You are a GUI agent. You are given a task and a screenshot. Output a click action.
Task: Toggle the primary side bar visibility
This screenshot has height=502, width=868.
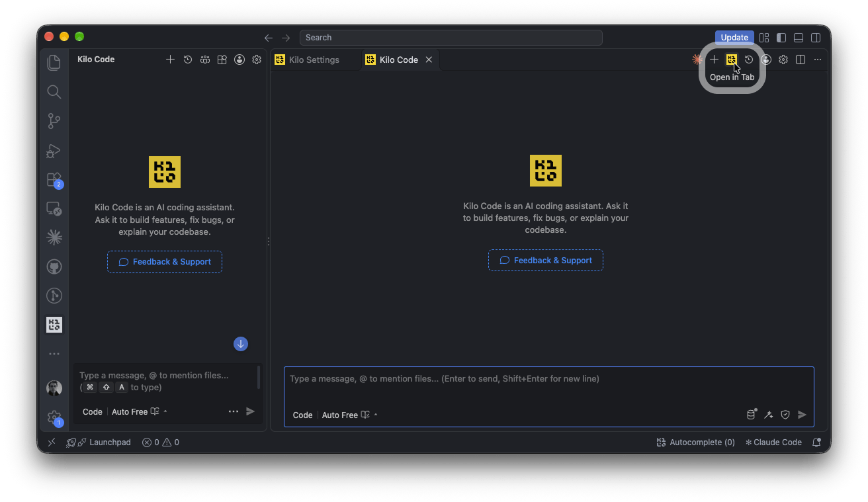[781, 38]
